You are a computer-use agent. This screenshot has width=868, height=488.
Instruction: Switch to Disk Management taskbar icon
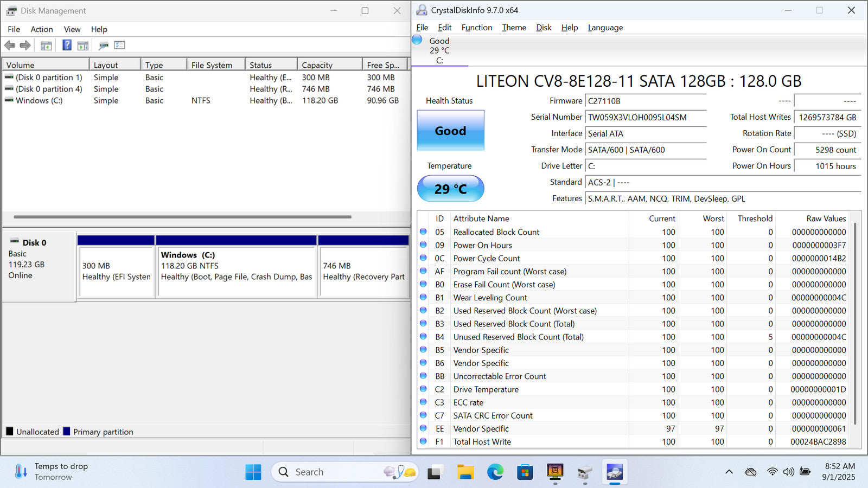[x=585, y=472]
